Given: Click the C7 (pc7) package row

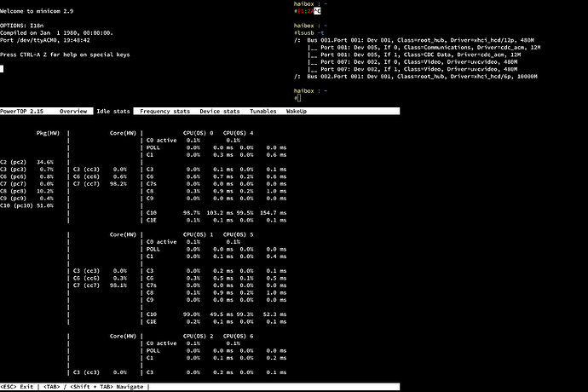Looking at the screenshot, I should tap(26, 184).
